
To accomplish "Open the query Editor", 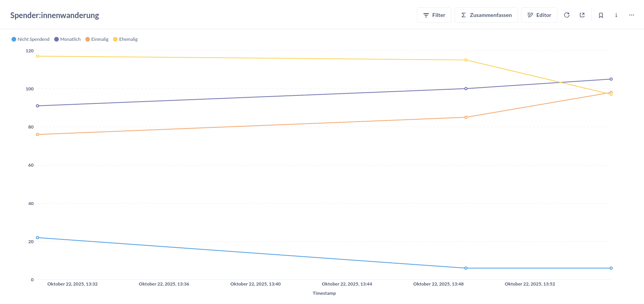I will pos(539,15).
